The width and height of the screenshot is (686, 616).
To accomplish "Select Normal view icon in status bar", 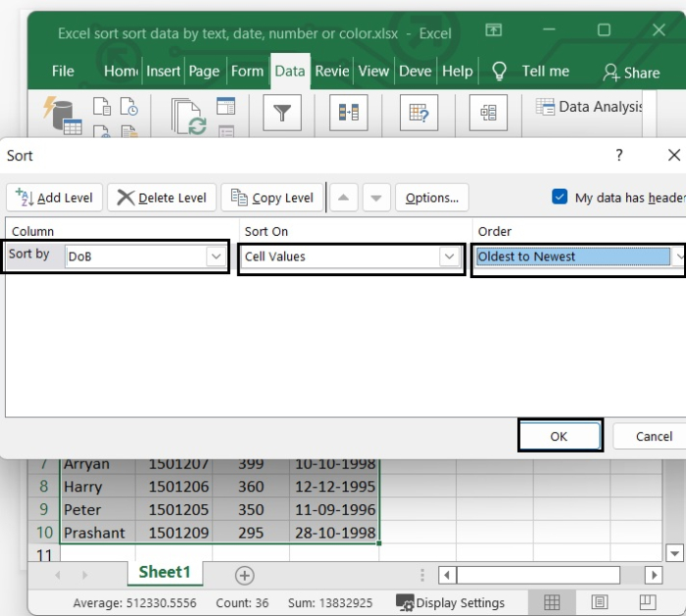I will [x=552, y=602].
